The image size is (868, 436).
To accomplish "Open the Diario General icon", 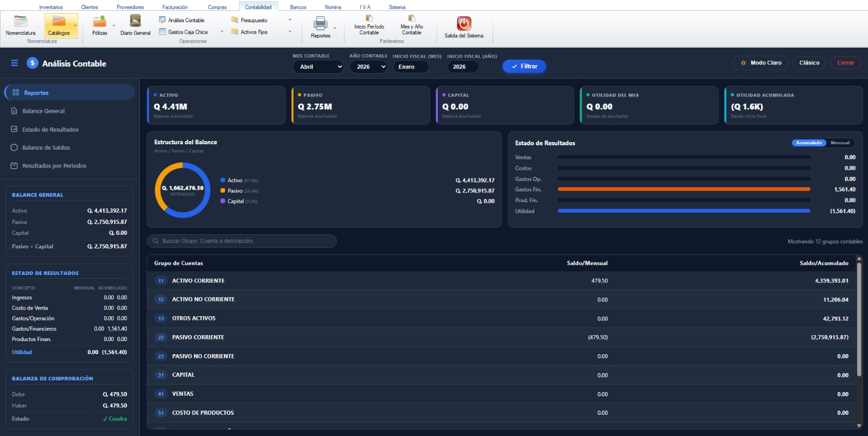I will pyautogui.click(x=135, y=25).
